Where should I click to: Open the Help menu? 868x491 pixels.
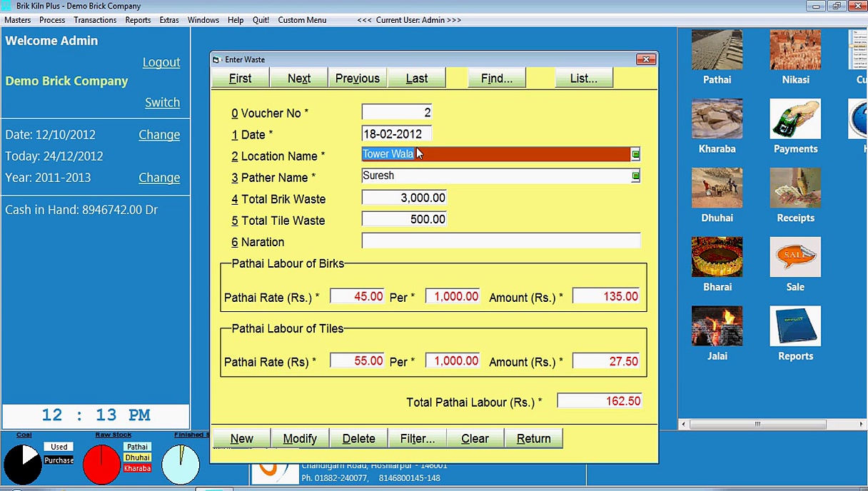click(x=236, y=20)
